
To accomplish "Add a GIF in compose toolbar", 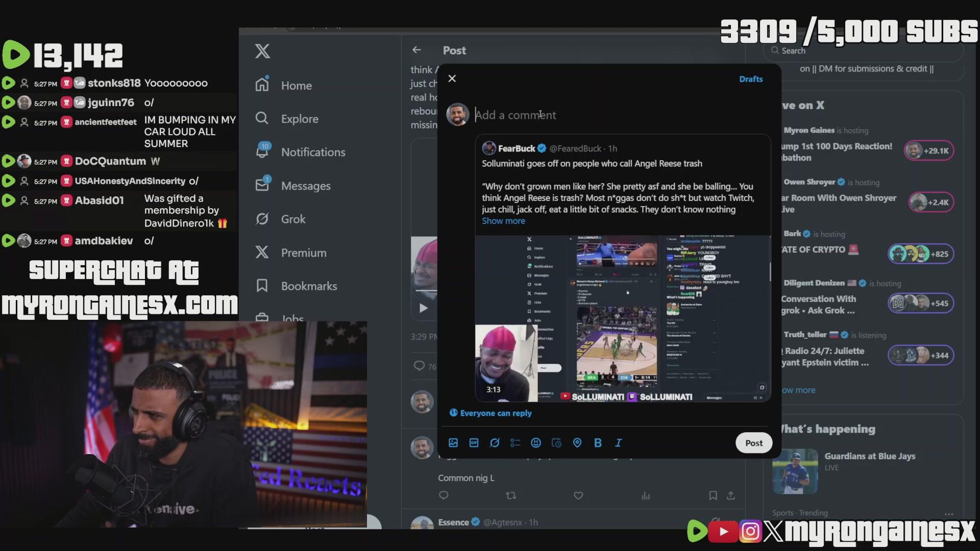I will (x=474, y=443).
